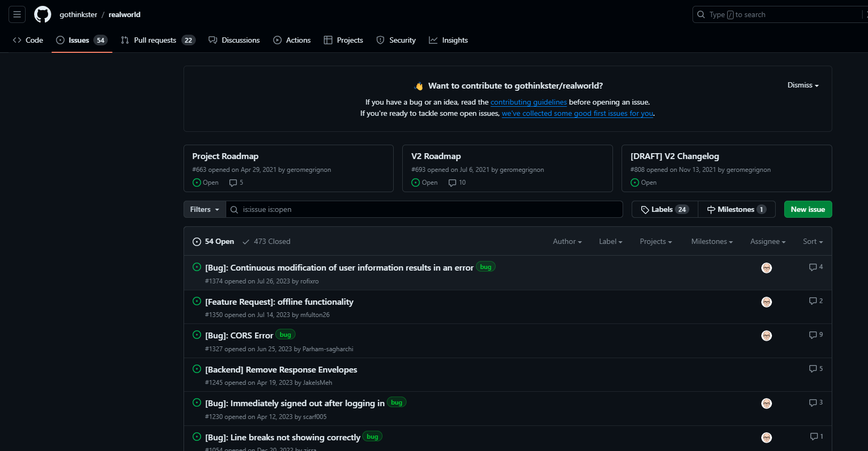Open the contributing guidelines link
The image size is (868, 451).
[x=528, y=102]
